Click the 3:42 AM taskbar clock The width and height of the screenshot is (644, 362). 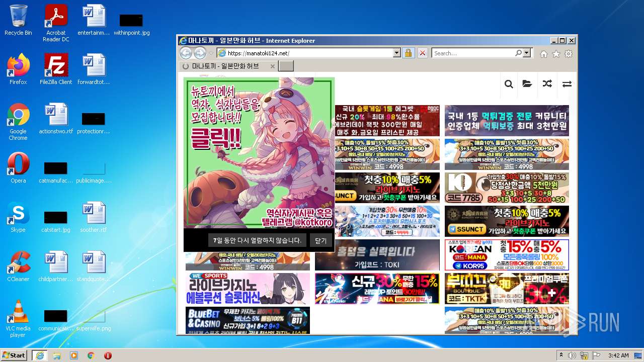coord(618,355)
